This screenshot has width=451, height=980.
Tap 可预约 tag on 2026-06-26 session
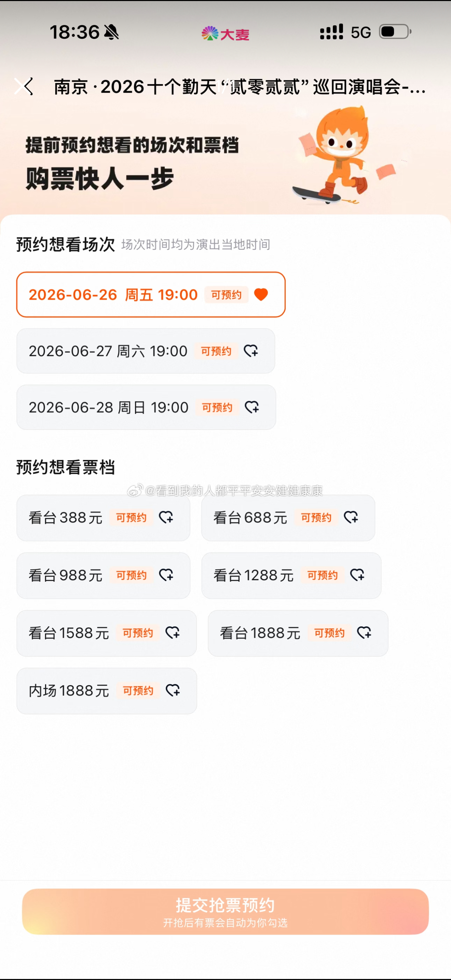tap(226, 295)
